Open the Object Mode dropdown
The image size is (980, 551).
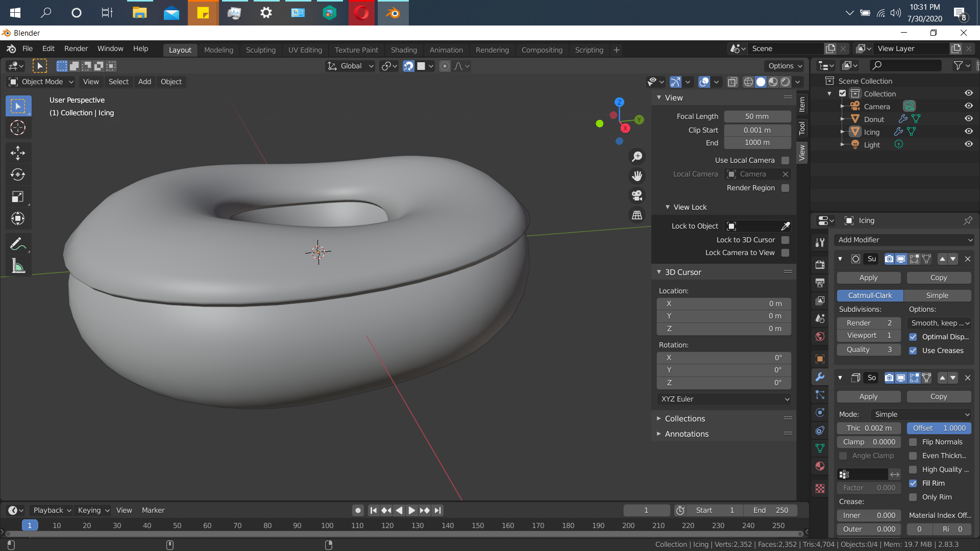click(42, 82)
